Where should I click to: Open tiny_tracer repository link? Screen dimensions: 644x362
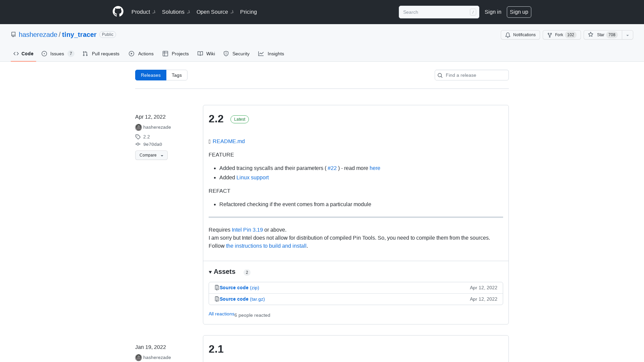click(x=79, y=35)
